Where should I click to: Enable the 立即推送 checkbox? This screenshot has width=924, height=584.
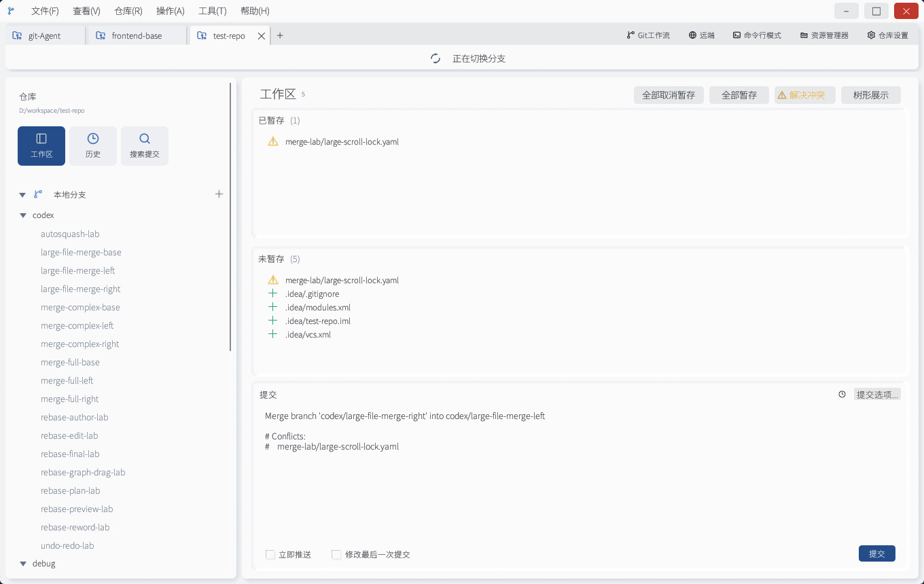point(270,554)
